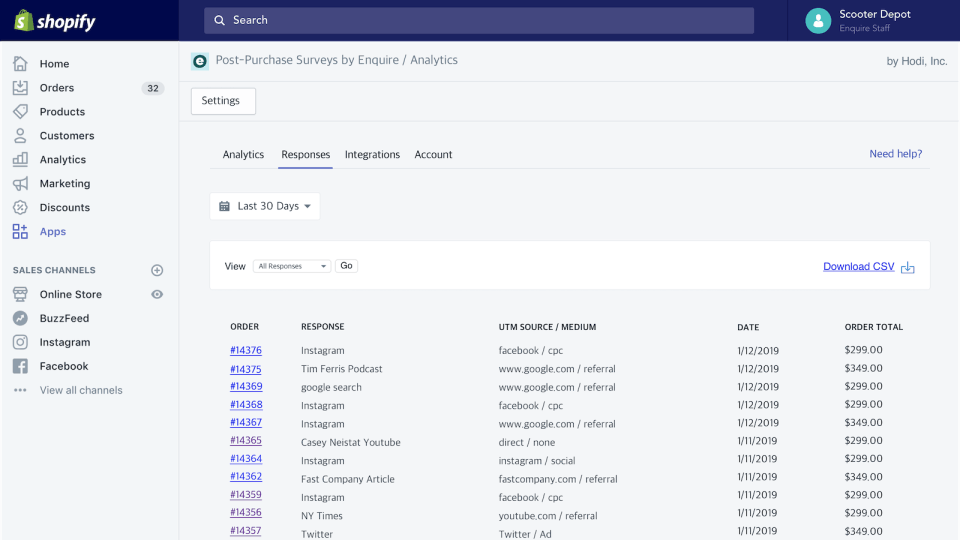The image size is (960, 540).
Task: Expand the Last 30 Days date dropdown
Action: pyautogui.click(x=264, y=206)
